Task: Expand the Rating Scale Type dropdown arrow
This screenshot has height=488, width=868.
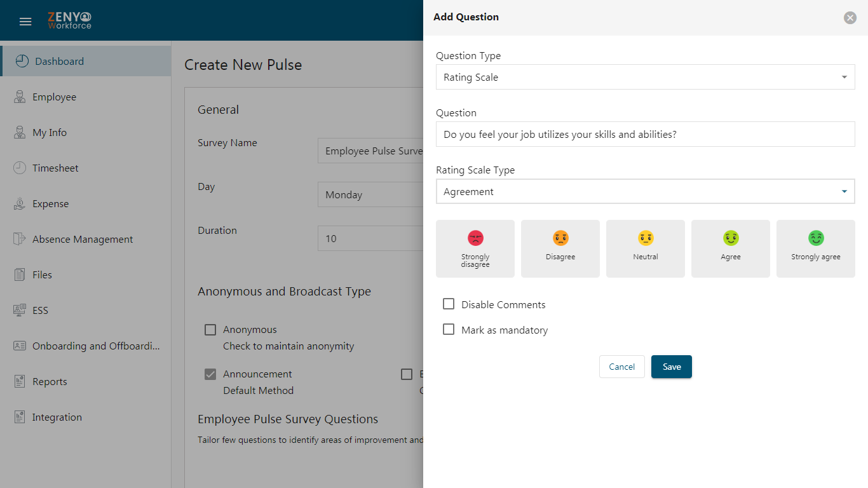Action: pos(844,191)
